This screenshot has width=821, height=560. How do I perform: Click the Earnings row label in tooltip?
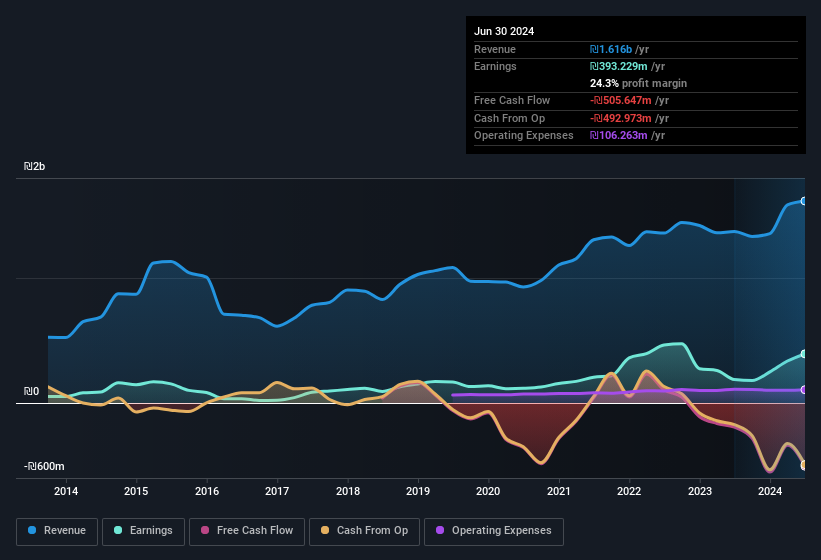[495, 66]
